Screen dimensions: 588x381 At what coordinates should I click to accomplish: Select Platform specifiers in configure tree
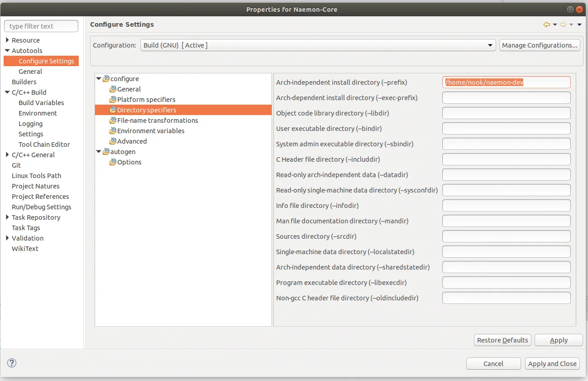tap(146, 100)
